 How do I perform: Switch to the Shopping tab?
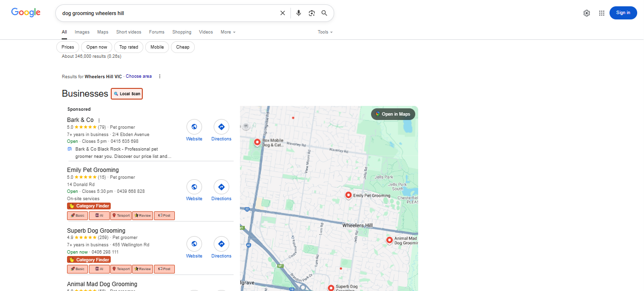pos(182,32)
